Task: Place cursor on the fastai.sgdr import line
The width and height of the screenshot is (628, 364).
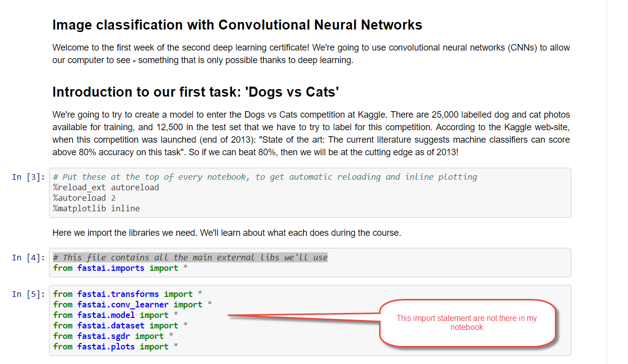Action: coord(113,336)
